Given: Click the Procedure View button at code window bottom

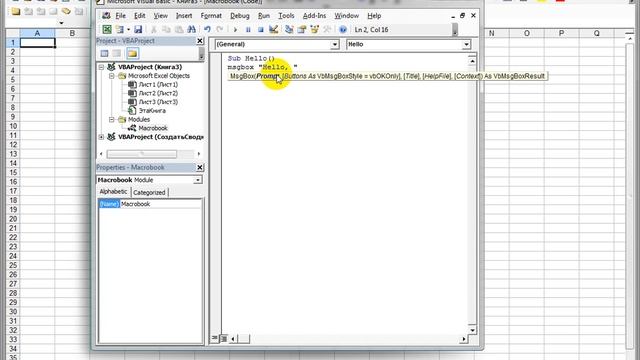Looking at the screenshot, I should click(x=215, y=338).
